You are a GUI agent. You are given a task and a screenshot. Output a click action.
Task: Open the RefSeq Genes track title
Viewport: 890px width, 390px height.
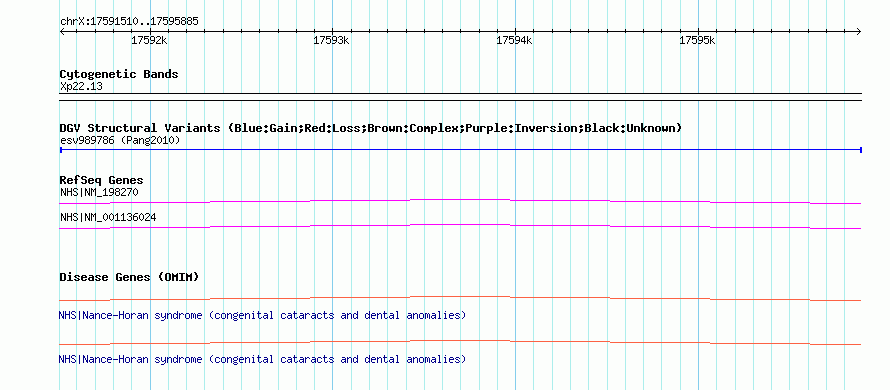coord(102,181)
